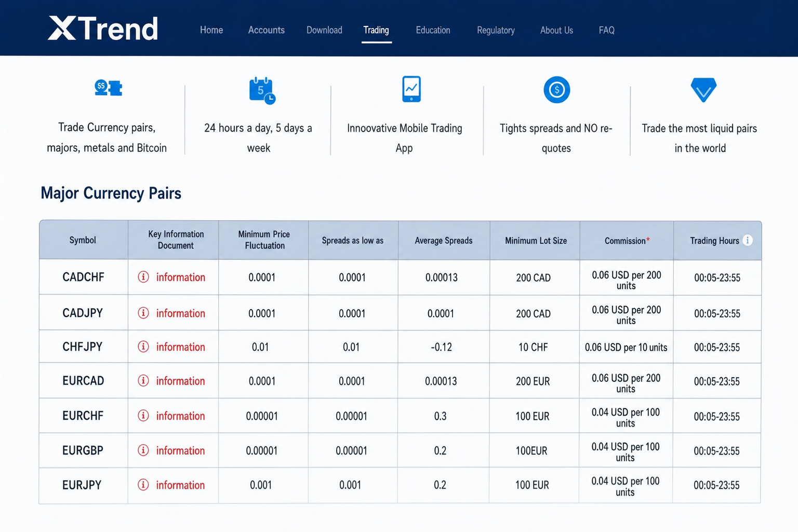Click the XTrend logo
The width and height of the screenshot is (798, 532).
[x=103, y=29]
